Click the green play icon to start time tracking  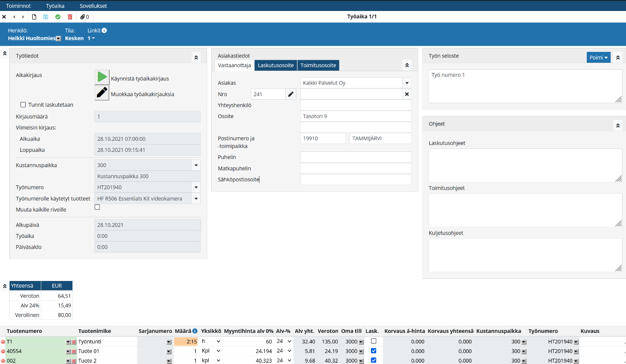pyautogui.click(x=102, y=77)
